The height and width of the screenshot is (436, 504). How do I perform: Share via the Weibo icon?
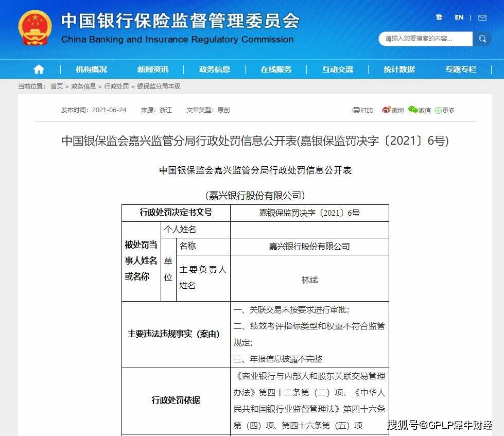click(386, 110)
